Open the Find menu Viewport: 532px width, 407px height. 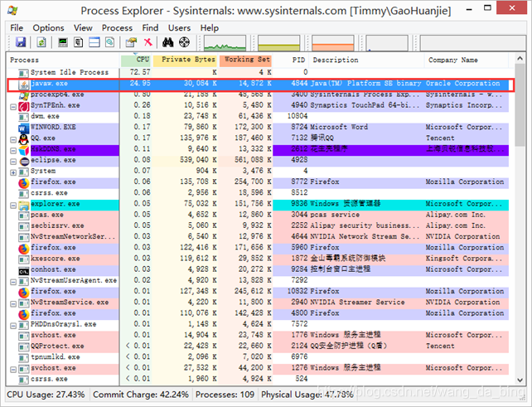150,28
